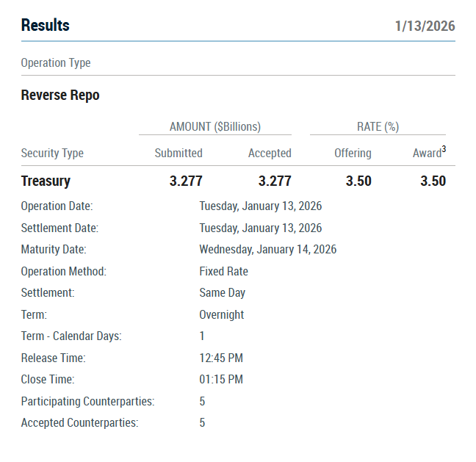Click the Same Day value
The image size is (476, 462).
tap(223, 293)
